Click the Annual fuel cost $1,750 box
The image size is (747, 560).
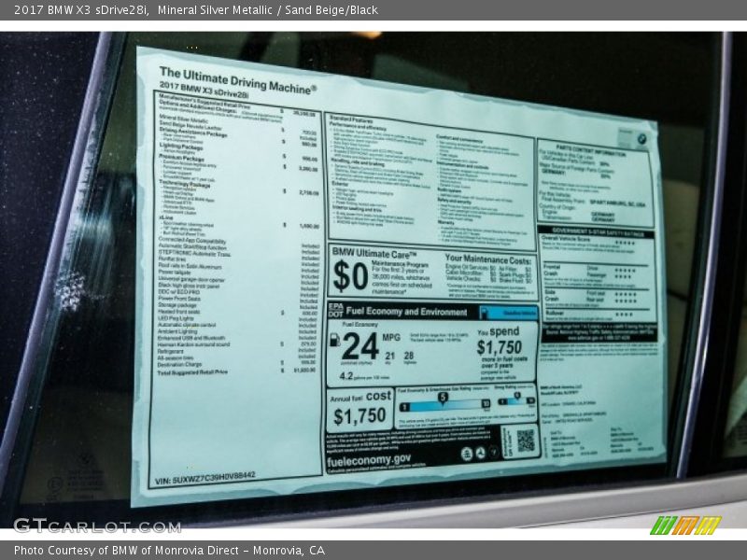tap(359, 408)
